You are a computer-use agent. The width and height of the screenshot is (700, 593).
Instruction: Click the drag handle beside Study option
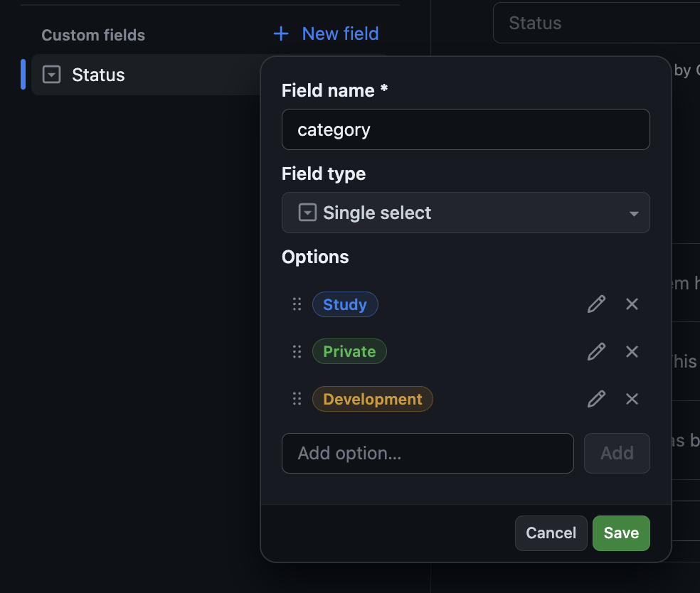297,304
